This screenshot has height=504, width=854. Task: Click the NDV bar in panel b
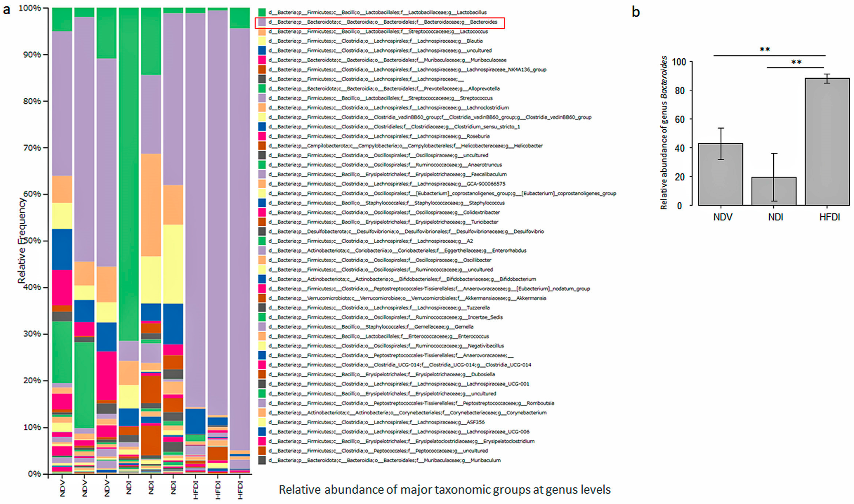pos(720,175)
